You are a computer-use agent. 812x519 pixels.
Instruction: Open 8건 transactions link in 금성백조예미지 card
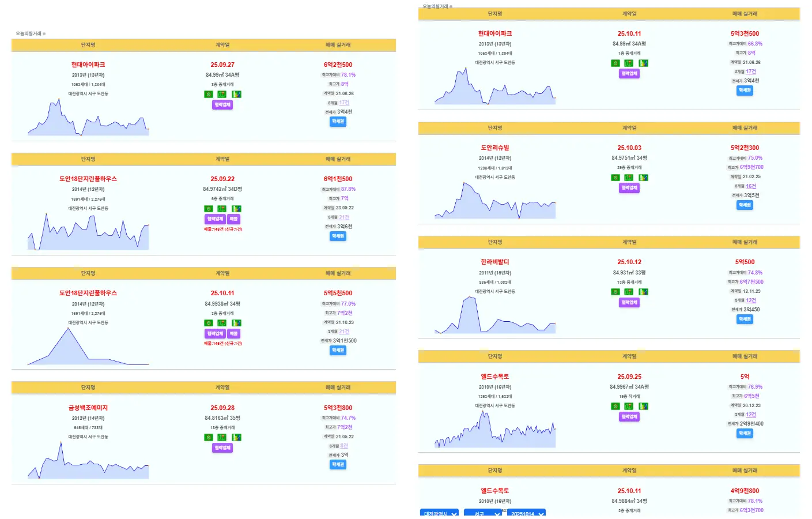click(x=344, y=446)
